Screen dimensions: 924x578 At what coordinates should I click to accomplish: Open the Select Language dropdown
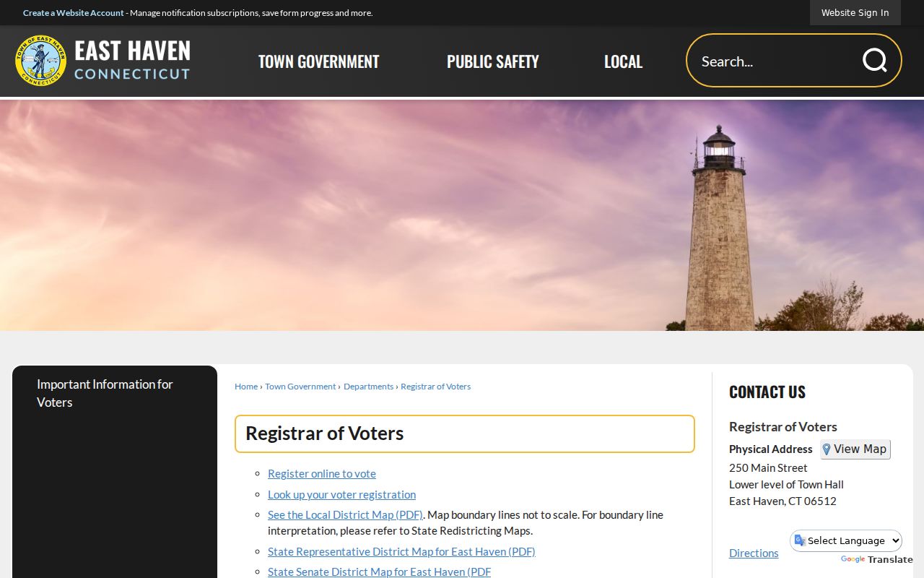[846, 540]
